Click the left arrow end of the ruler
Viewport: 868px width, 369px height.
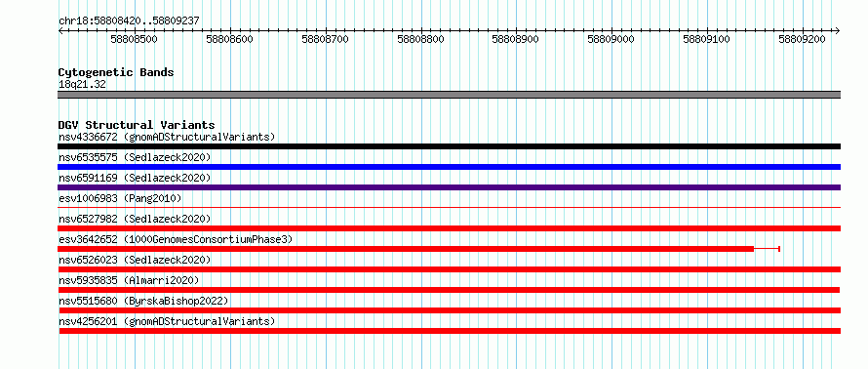(x=60, y=30)
